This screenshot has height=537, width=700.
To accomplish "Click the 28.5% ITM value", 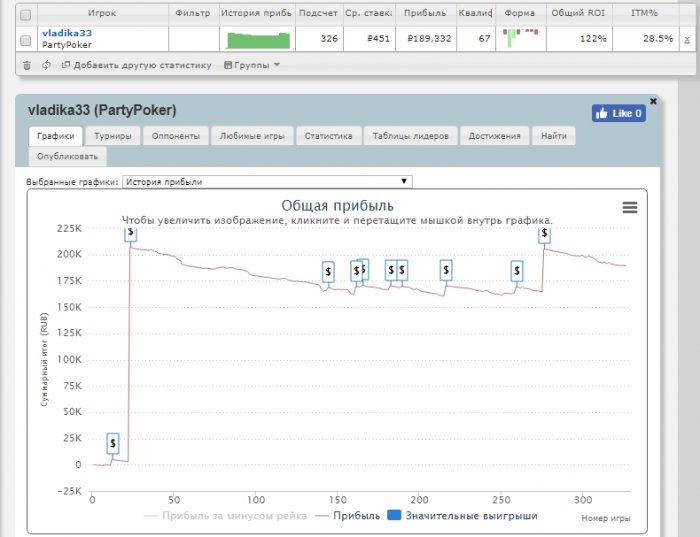I will (658, 39).
